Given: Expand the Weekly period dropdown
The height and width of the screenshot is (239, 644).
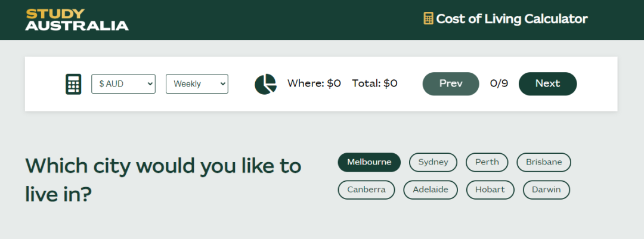Looking at the screenshot, I should [197, 84].
